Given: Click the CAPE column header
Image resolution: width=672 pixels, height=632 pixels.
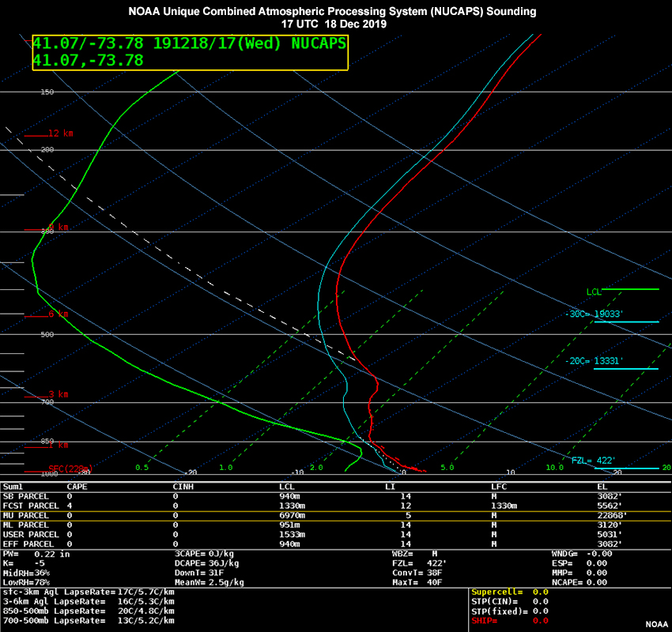Looking at the screenshot, I should pyautogui.click(x=77, y=487).
